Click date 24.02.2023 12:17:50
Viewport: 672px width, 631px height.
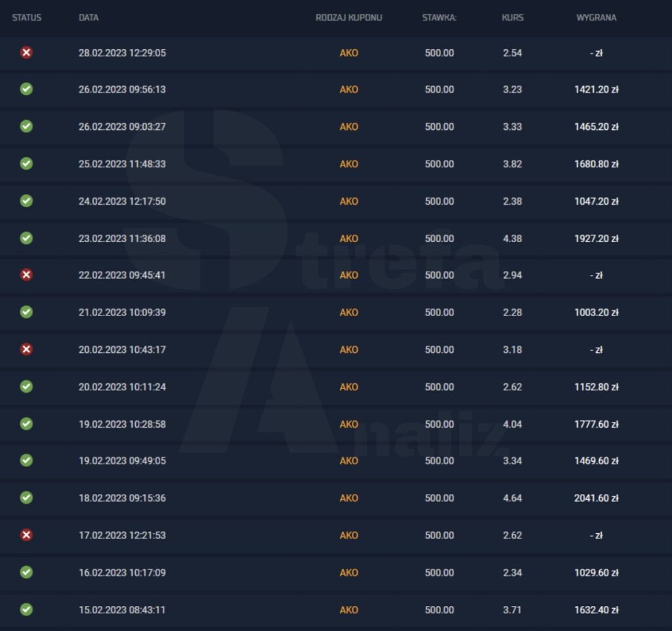tap(122, 201)
